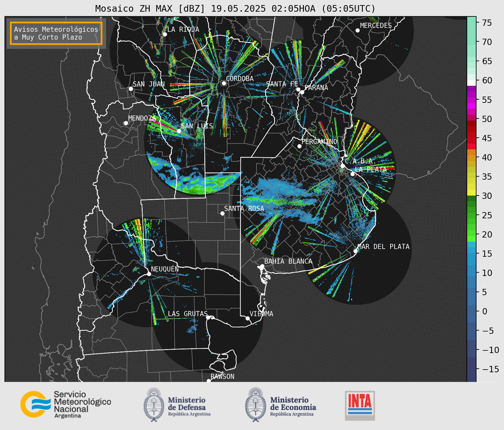Select the NEUQUÉN city marker dot
The image size is (504, 430).
149,274
